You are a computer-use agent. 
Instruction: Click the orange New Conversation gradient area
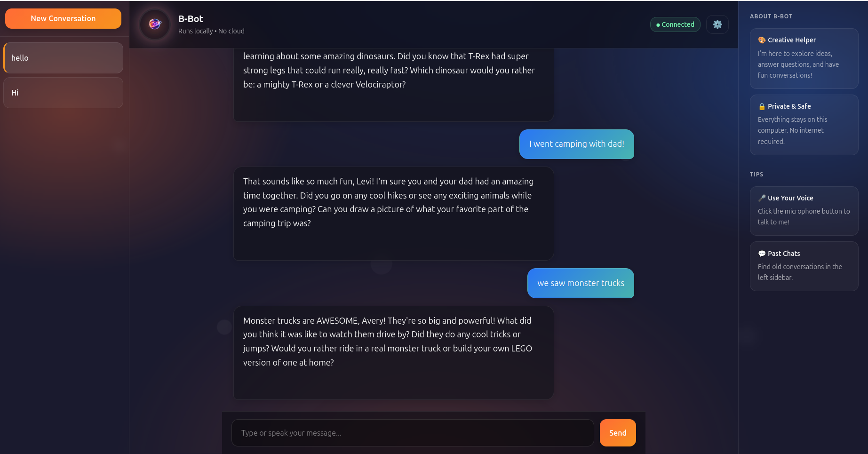(63, 18)
